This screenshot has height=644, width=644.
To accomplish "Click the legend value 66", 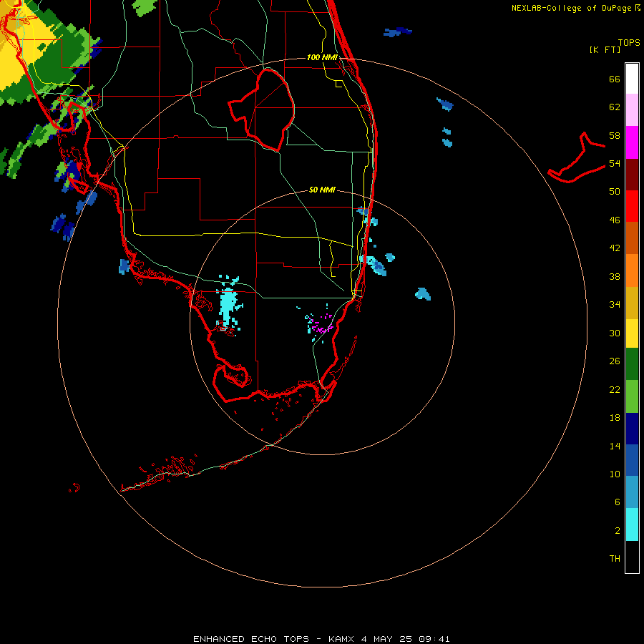I will click(615, 79).
